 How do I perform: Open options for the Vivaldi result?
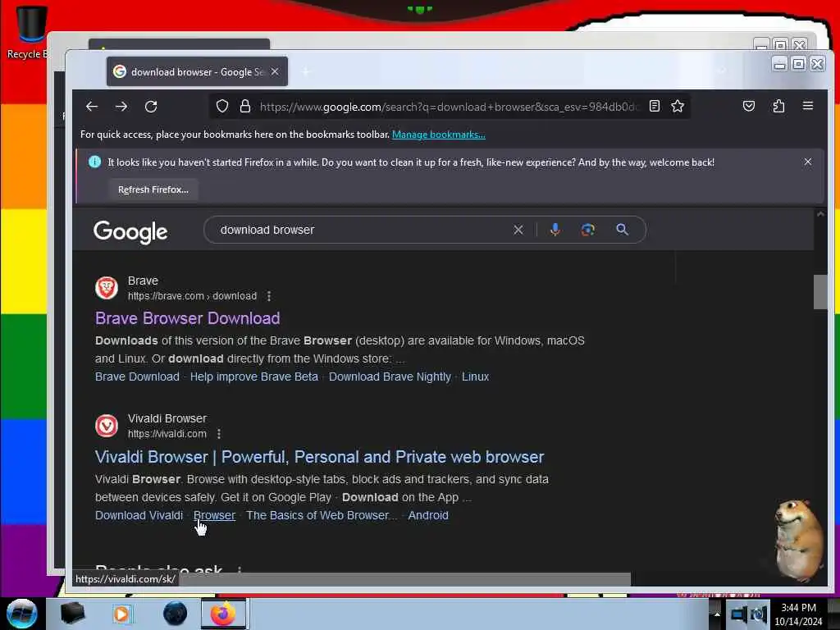(218, 434)
